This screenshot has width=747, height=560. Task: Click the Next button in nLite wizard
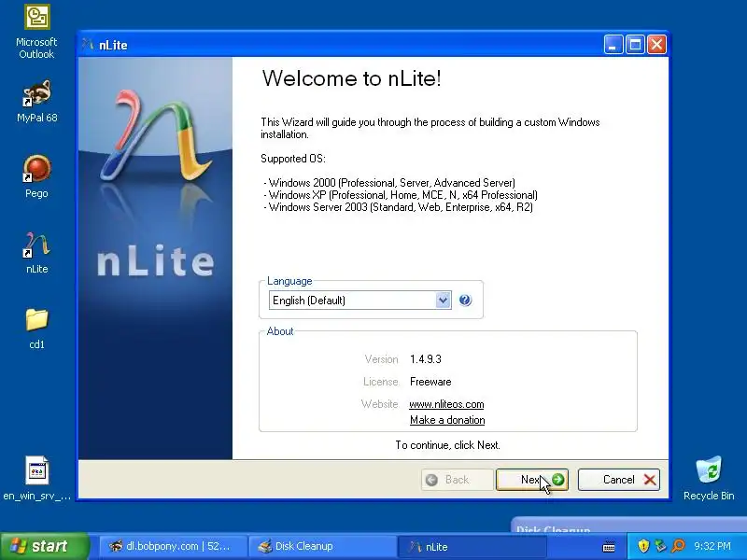[x=531, y=480]
